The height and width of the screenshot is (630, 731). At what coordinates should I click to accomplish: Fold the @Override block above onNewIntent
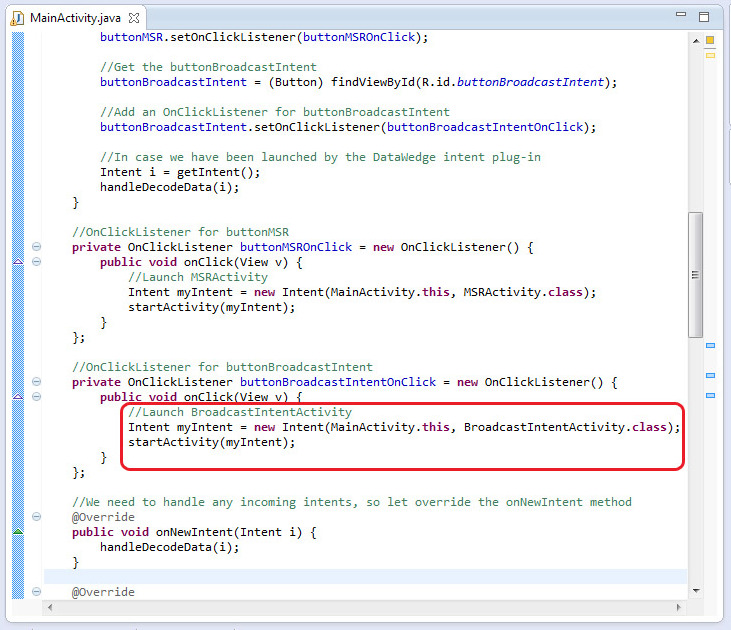[37, 517]
